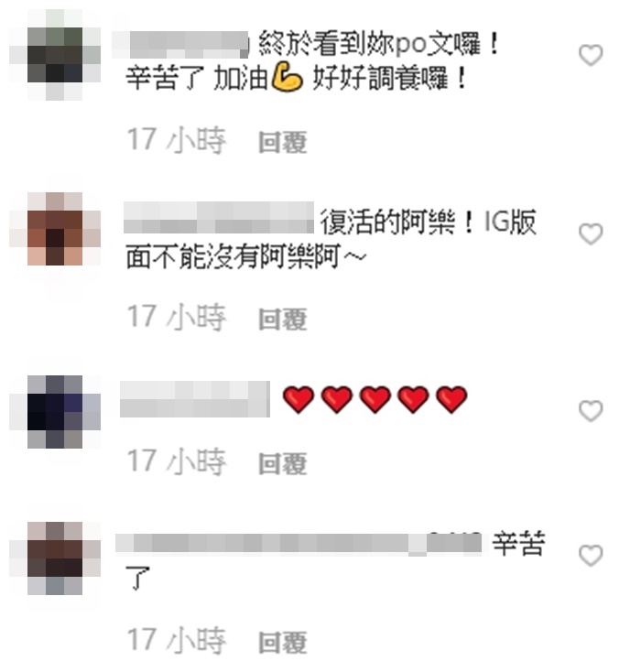Click the 17 小時 timestamp of first comment
This screenshot has height=672, width=641.
point(176,141)
